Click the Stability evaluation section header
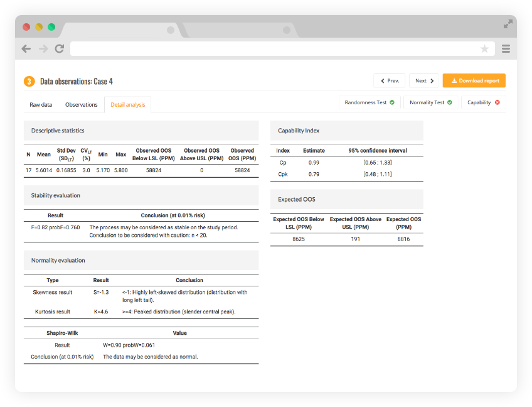Screen dimensions: 532x407 coord(141,195)
